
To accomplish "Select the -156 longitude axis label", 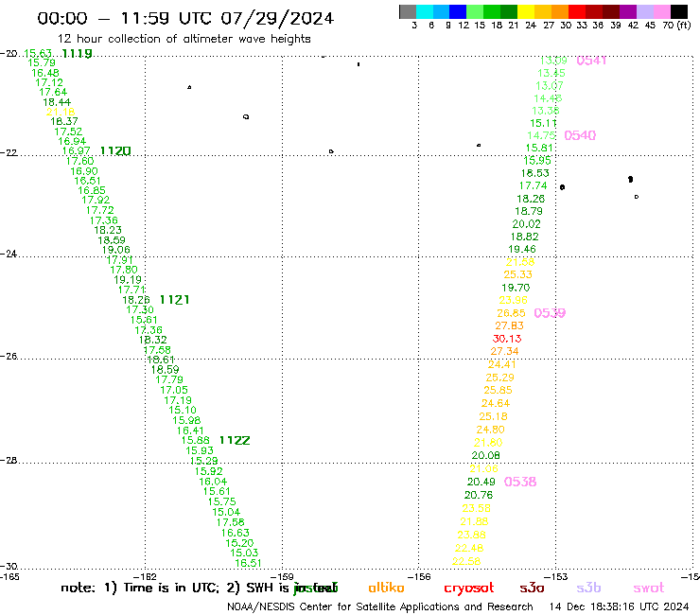I will tap(419, 577).
